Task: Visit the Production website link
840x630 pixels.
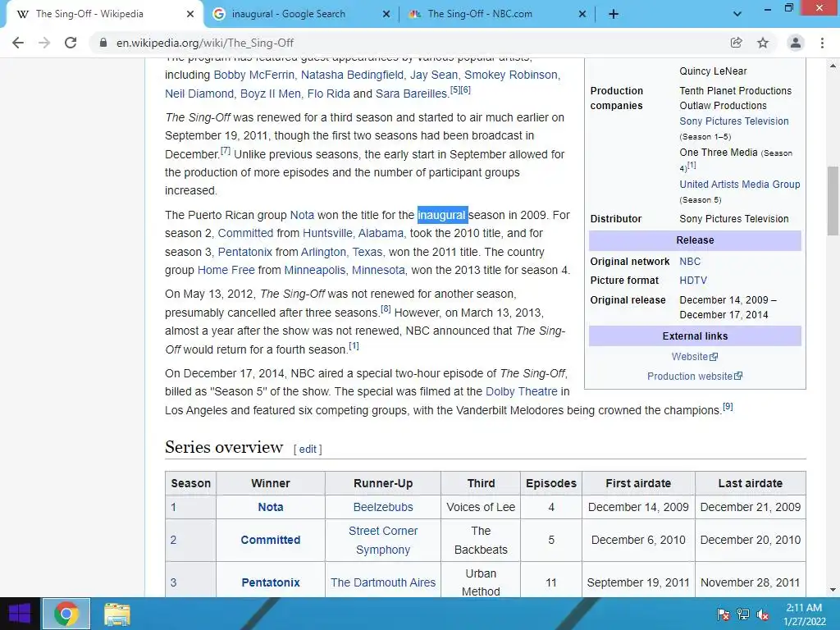Action: point(694,376)
